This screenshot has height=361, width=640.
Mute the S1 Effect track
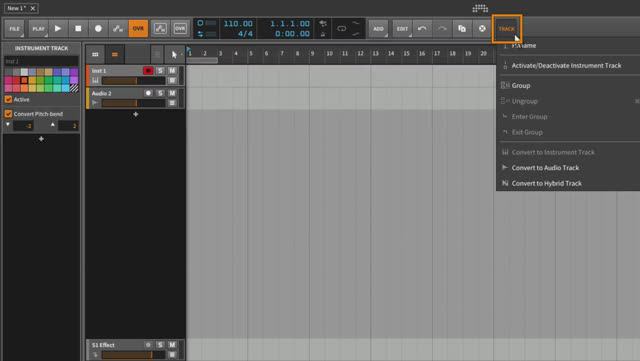pyautogui.click(x=172, y=345)
